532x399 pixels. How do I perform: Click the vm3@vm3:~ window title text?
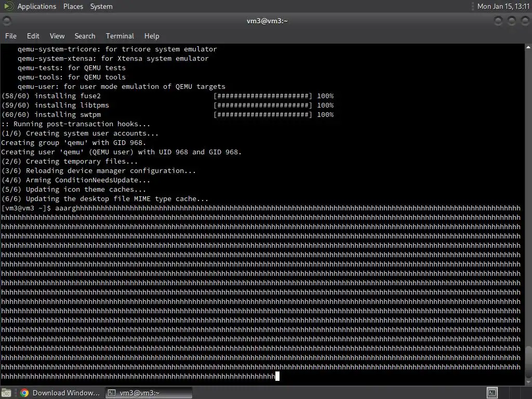[x=267, y=21]
